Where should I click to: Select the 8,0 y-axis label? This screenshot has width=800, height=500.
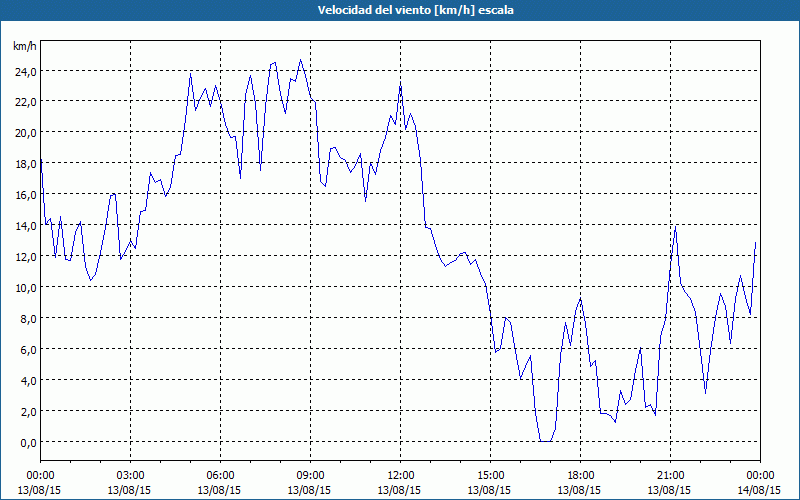(30, 319)
